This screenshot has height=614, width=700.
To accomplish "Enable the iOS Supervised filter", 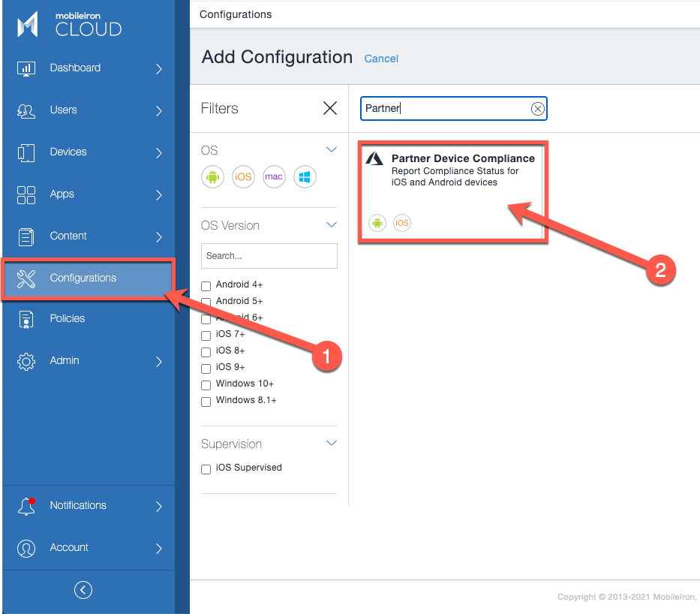I will (206, 469).
